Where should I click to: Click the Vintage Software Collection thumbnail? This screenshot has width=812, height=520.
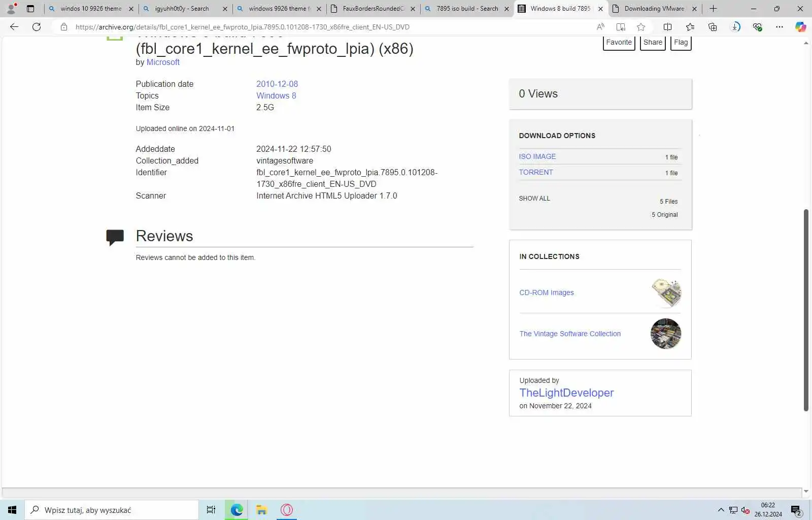pos(666,334)
